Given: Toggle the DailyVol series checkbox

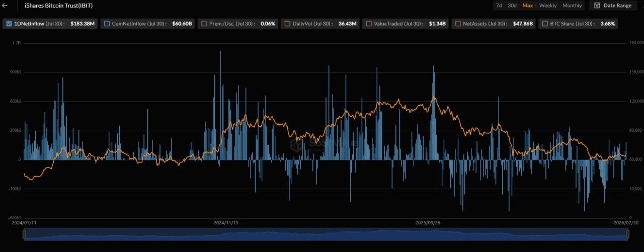Looking at the screenshot, I should [287, 23].
